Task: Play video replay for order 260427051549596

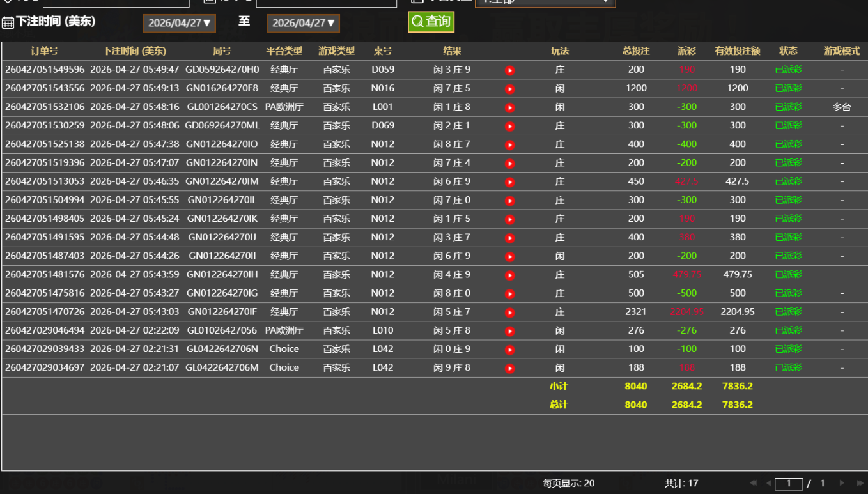Action: [x=509, y=70]
